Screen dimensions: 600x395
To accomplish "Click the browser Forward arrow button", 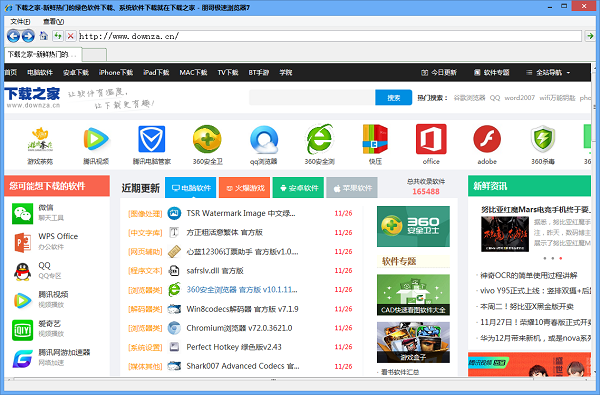I will tap(28, 36).
